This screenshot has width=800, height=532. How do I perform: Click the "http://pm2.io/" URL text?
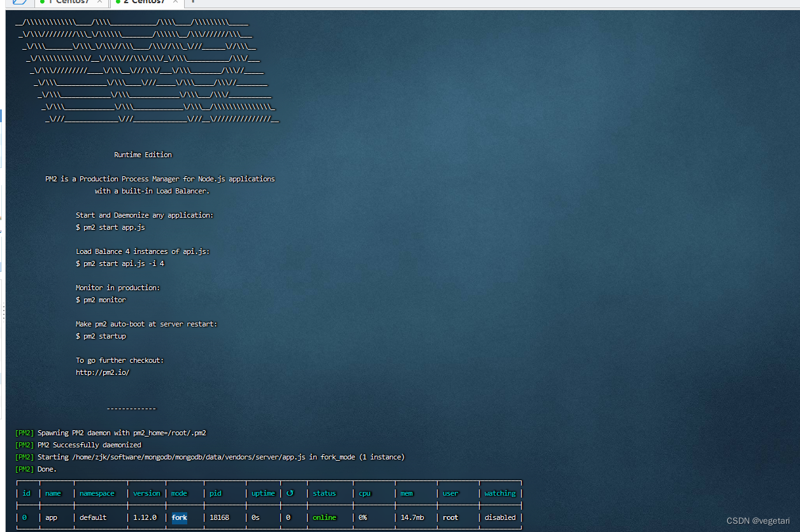(x=103, y=372)
